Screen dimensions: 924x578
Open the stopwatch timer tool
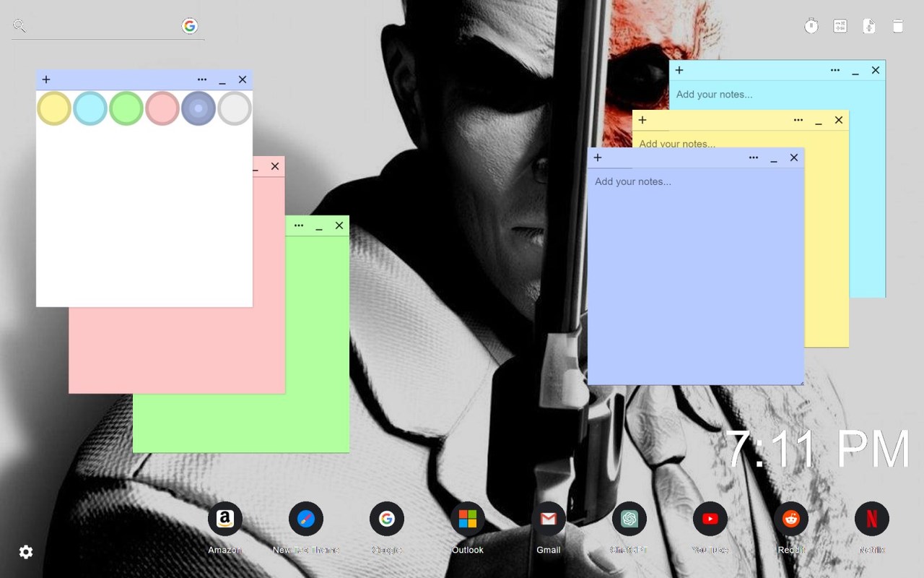coord(811,26)
